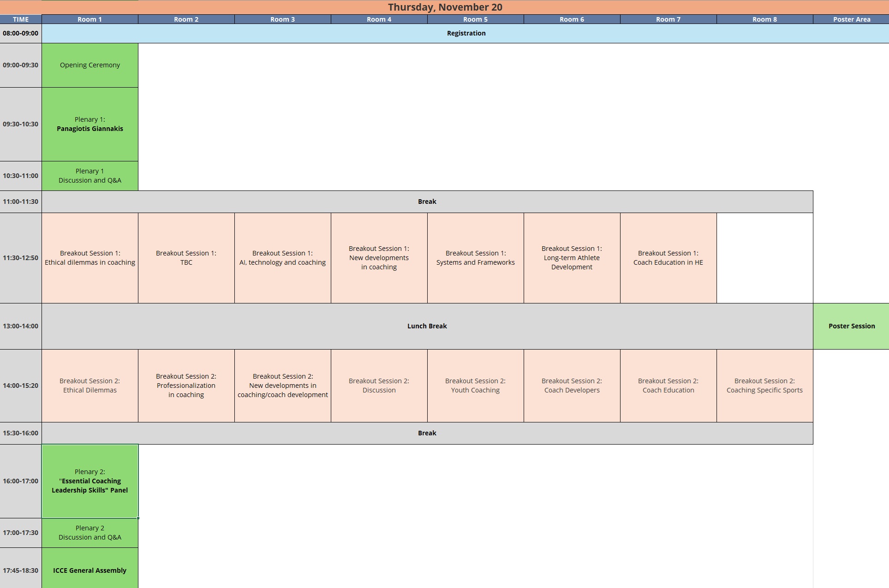The width and height of the screenshot is (889, 588).
Task: Click the Coach Education in HE cell
Action: [x=668, y=258]
